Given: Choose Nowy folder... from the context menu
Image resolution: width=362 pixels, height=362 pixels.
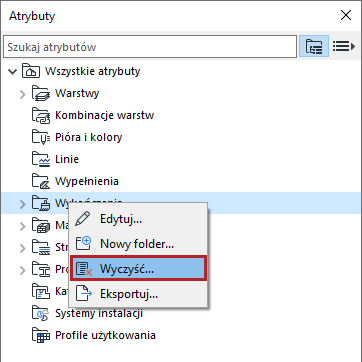Looking at the screenshot, I should 138,244.
